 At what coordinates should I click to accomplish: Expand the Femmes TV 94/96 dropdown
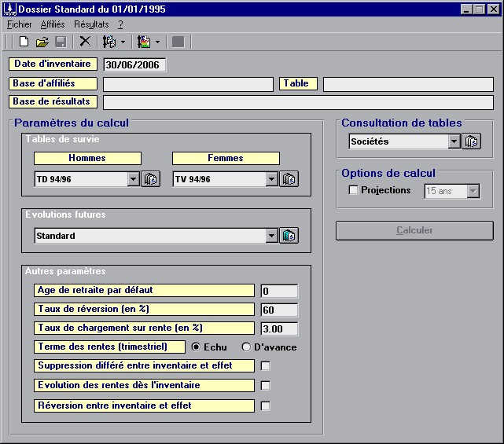tap(271, 179)
